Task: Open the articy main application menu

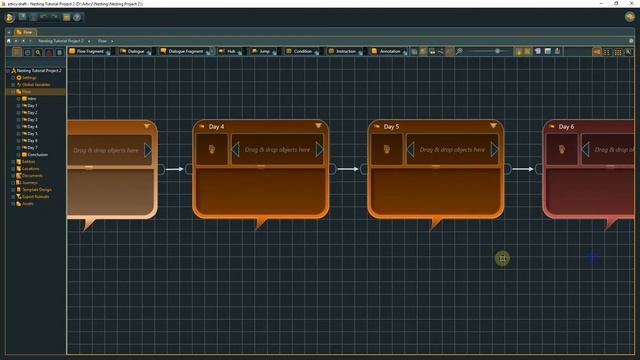Action: tap(10, 18)
